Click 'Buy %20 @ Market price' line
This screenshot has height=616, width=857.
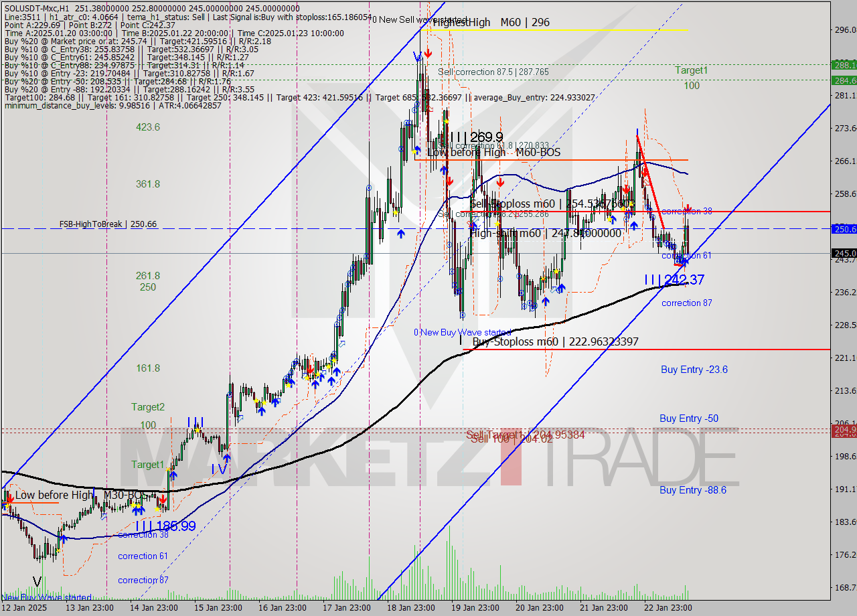137,41
